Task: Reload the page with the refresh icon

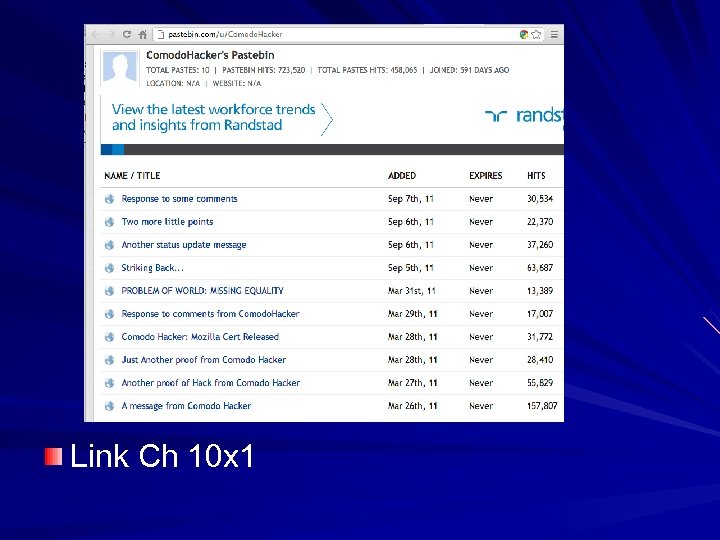Action: (127, 34)
